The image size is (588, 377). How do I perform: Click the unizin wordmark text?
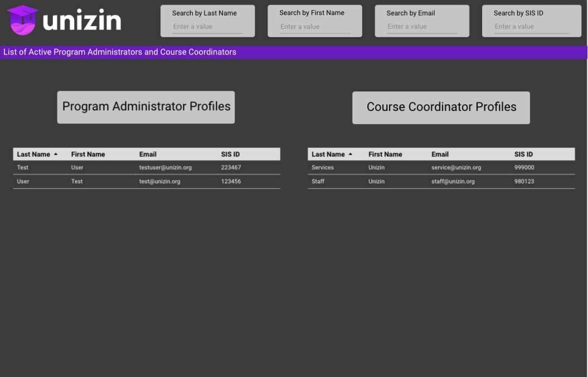point(82,20)
